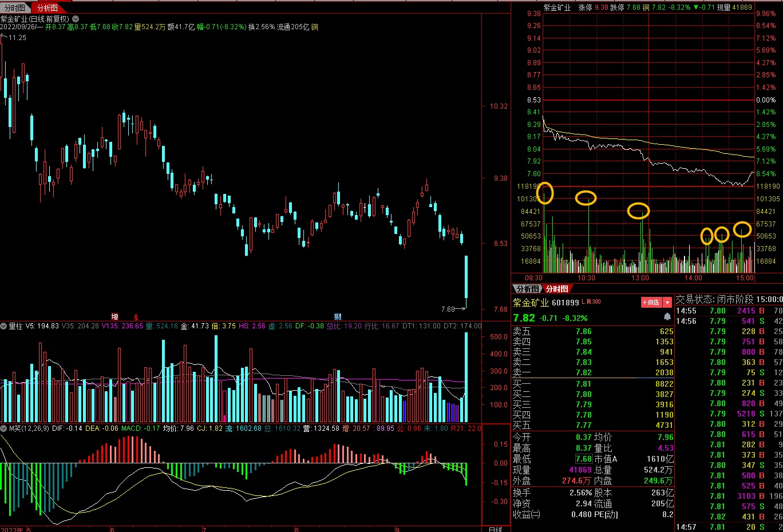Select 分时图 tab in right panel
The width and height of the screenshot is (783, 532).
point(556,289)
